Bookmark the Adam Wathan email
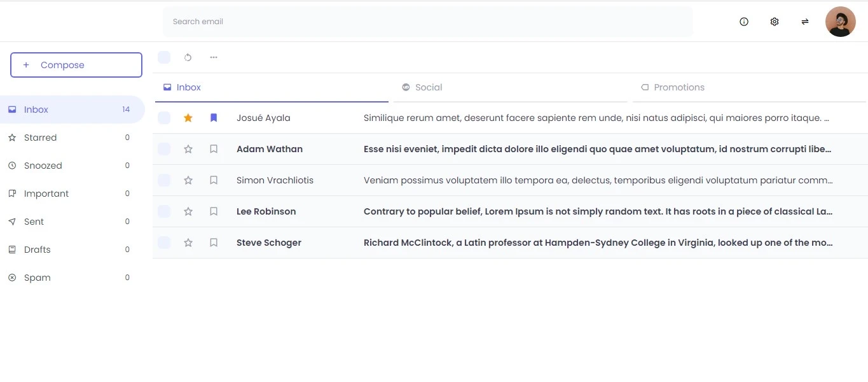The width and height of the screenshot is (868, 382). pyautogui.click(x=214, y=149)
